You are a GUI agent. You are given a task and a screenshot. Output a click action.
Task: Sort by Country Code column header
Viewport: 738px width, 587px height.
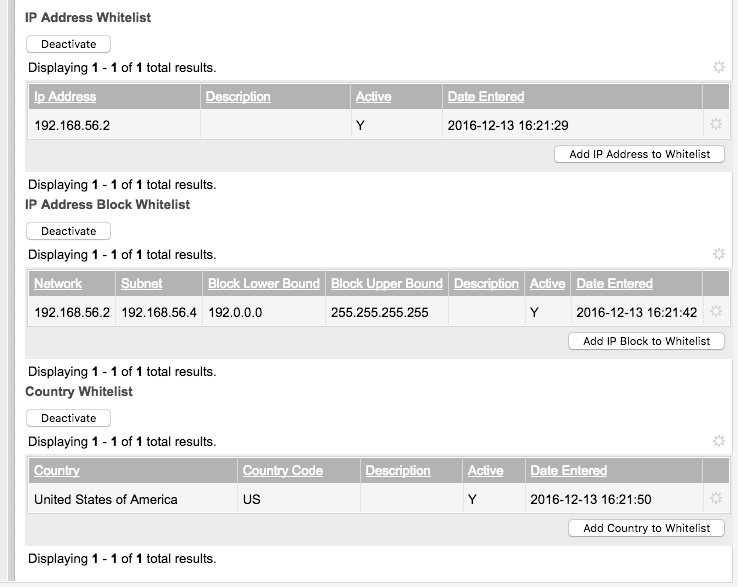[x=283, y=470]
